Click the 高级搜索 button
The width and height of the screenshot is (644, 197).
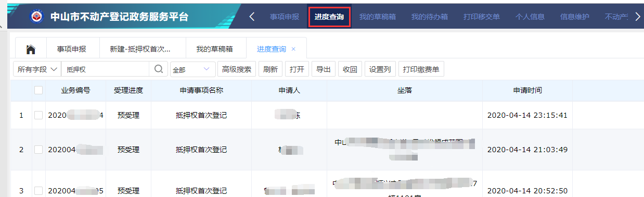tap(237, 69)
